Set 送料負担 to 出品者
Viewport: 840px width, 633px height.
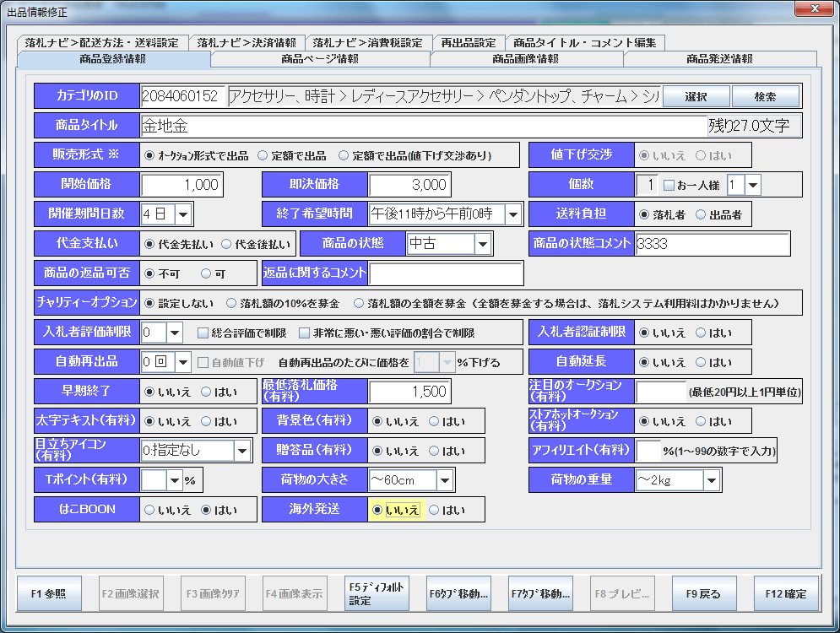point(701,214)
